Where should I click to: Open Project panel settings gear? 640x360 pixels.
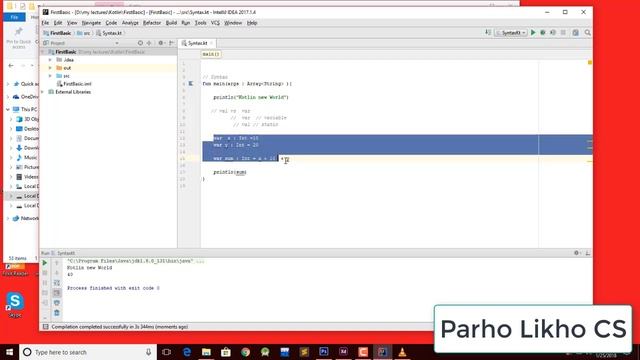(x=161, y=43)
